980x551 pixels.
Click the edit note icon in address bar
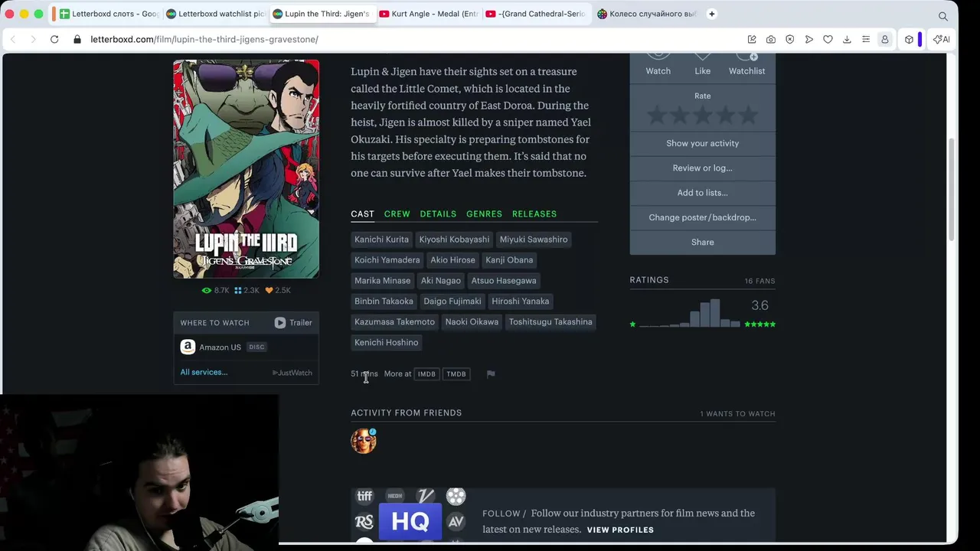click(x=752, y=39)
